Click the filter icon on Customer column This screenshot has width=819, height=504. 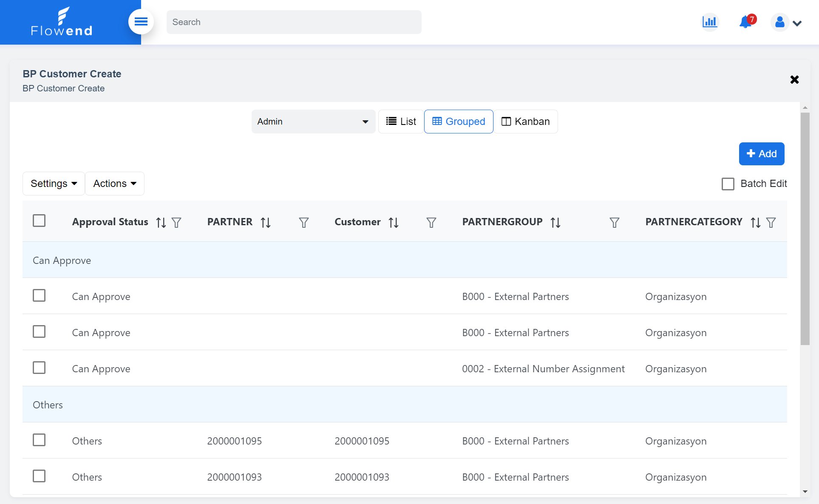click(x=430, y=221)
